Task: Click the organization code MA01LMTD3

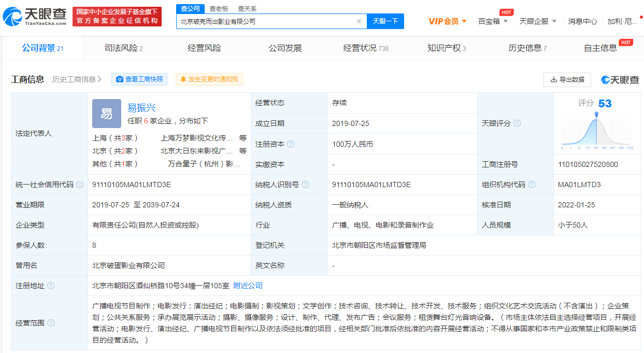Action: tap(579, 185)
